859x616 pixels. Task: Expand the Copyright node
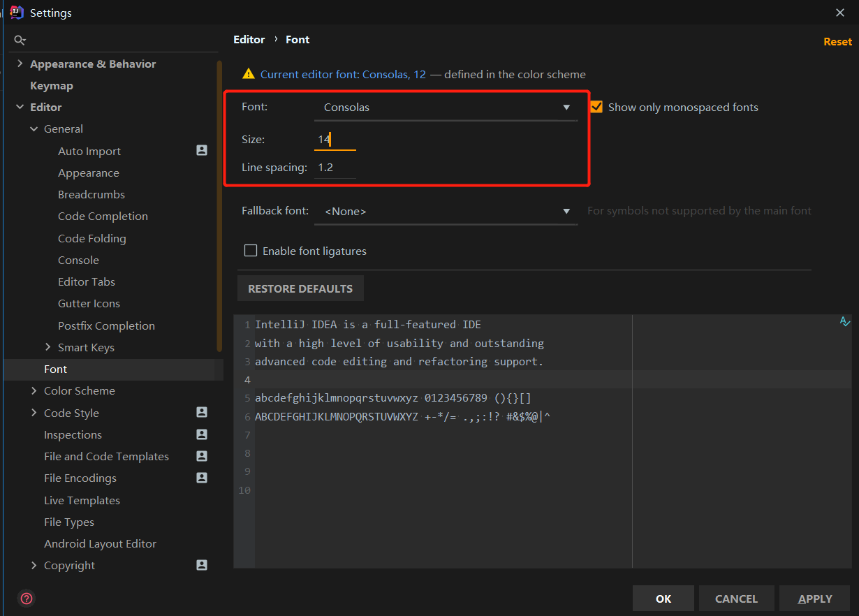(x=34, y=565)
